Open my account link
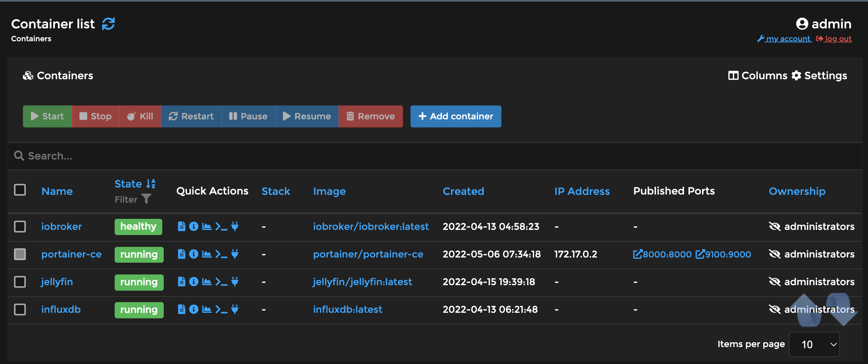This screenshot has width=868, height=364. tap(784, 39)
